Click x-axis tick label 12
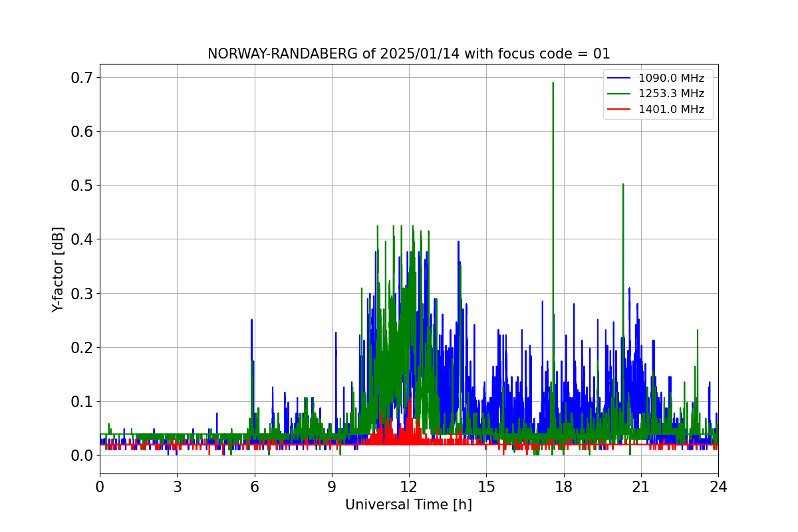This screenshot has width=798, height=532. click(x=409, y=487)
